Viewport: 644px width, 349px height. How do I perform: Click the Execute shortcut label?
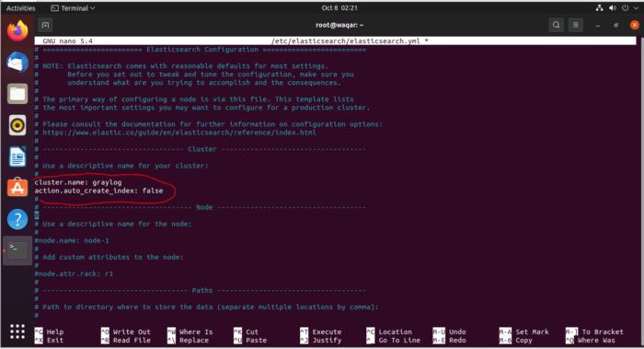(327, 332)
